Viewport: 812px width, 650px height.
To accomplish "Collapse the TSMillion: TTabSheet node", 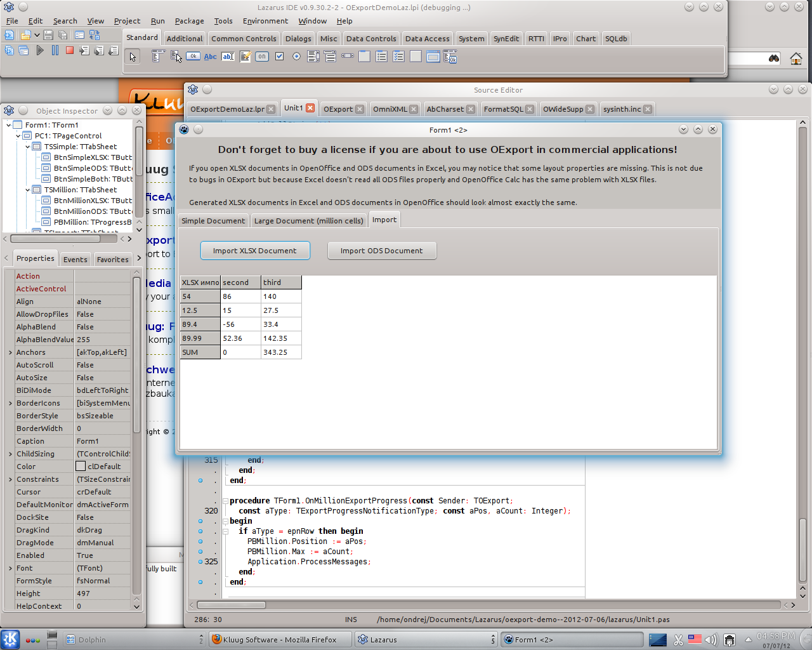I will [x=29, y=190].
